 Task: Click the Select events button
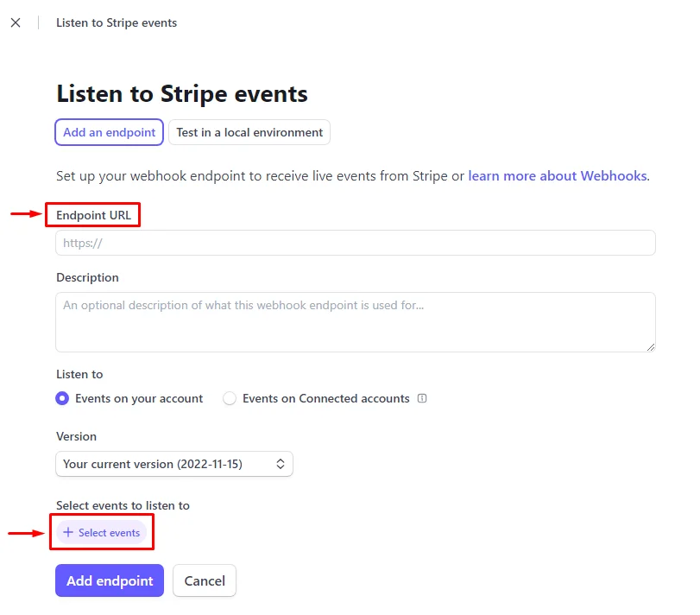pyautogui.click(x=102, y=532)
